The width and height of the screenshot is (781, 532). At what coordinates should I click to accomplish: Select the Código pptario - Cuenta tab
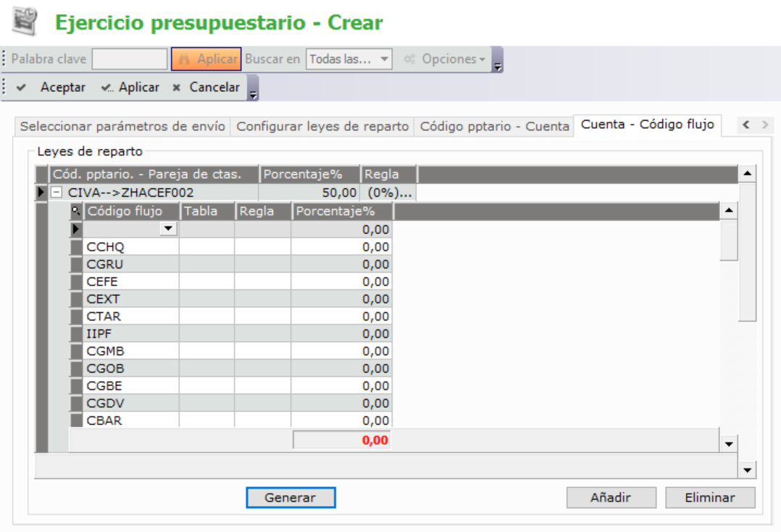(494, 126)
